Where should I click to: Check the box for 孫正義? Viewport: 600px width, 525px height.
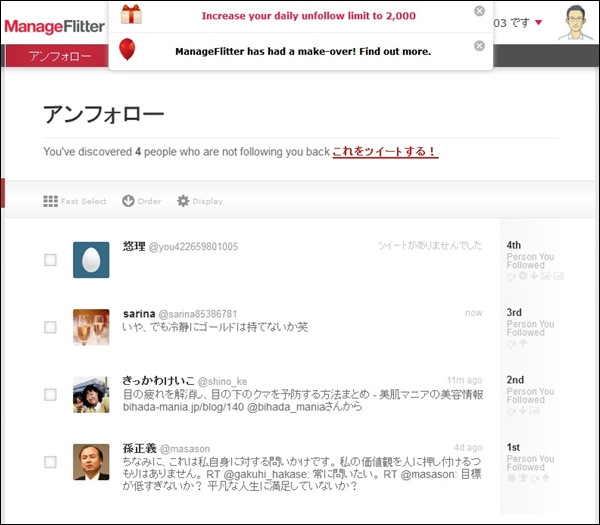click(50, 462)
